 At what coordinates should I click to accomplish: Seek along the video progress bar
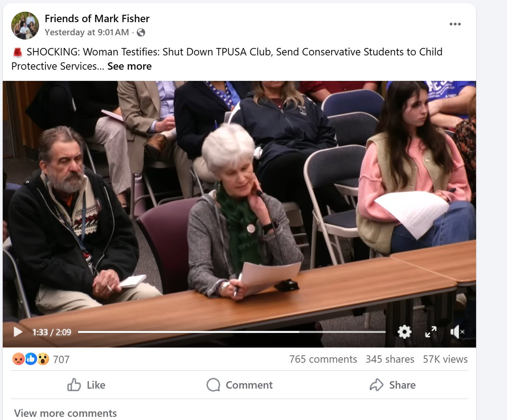tap(232, 332)
